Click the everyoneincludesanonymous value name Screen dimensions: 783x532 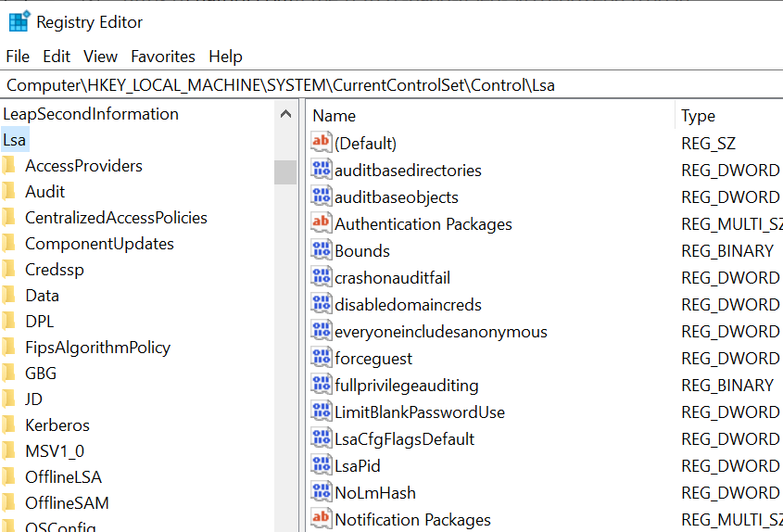coord(441,331)
